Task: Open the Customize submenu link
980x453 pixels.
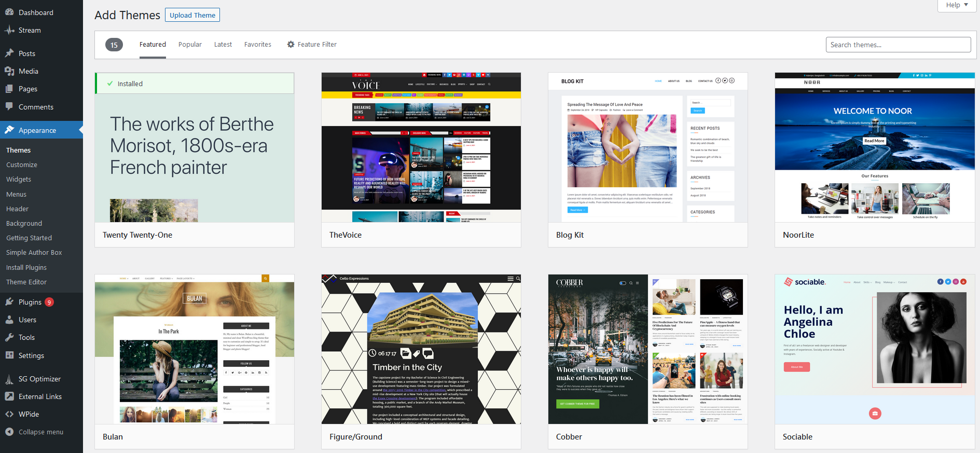Action: point(22,164)
